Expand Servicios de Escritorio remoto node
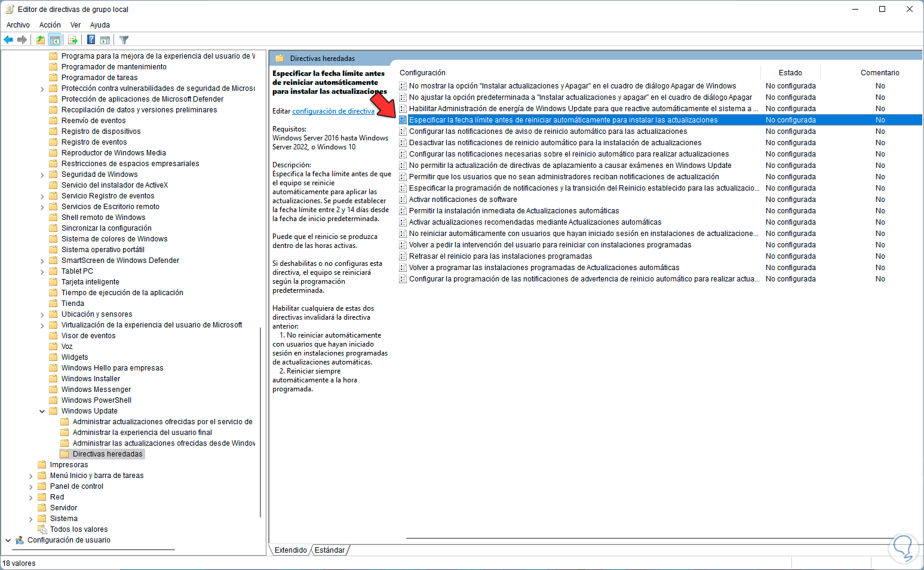 (x=42, y=207)
